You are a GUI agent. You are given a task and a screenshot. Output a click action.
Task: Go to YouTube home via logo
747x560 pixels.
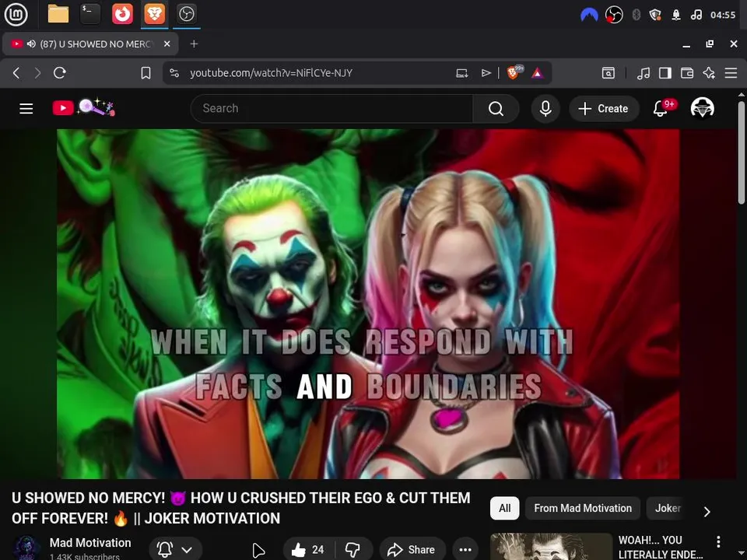coord(84,107)
